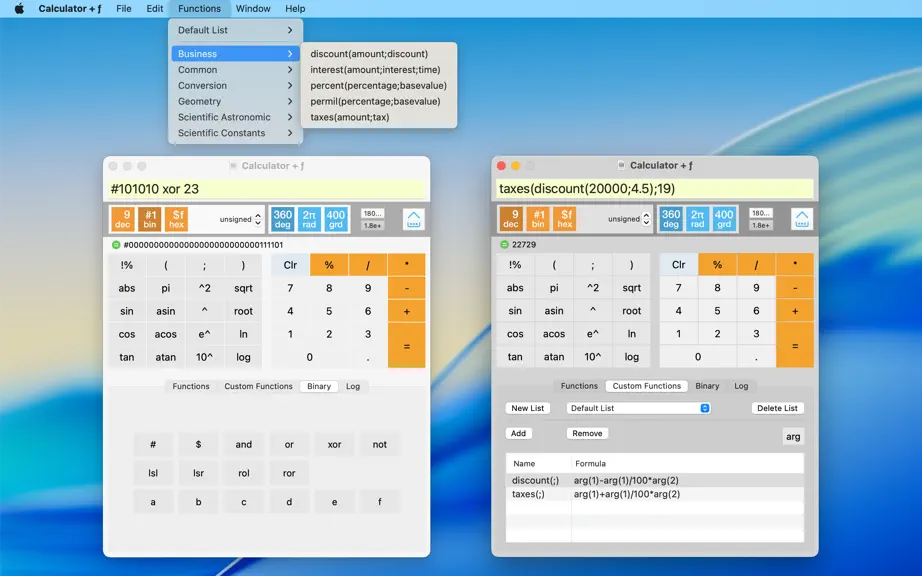Click 1.8e+ scientific format button in right window
This screenshot has height=576, width=922.
click(760, 225)
